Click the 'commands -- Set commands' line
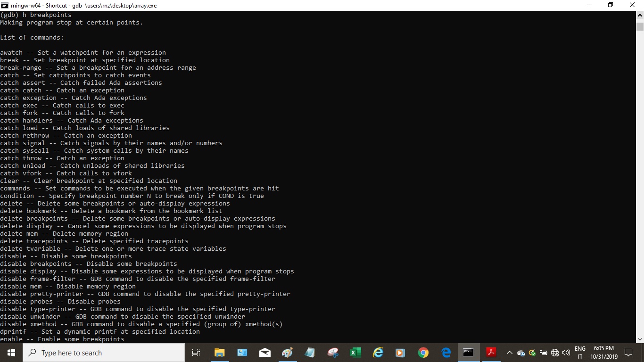Image resolution: width=644 pixels, height=362 pixels. (140, 189)
